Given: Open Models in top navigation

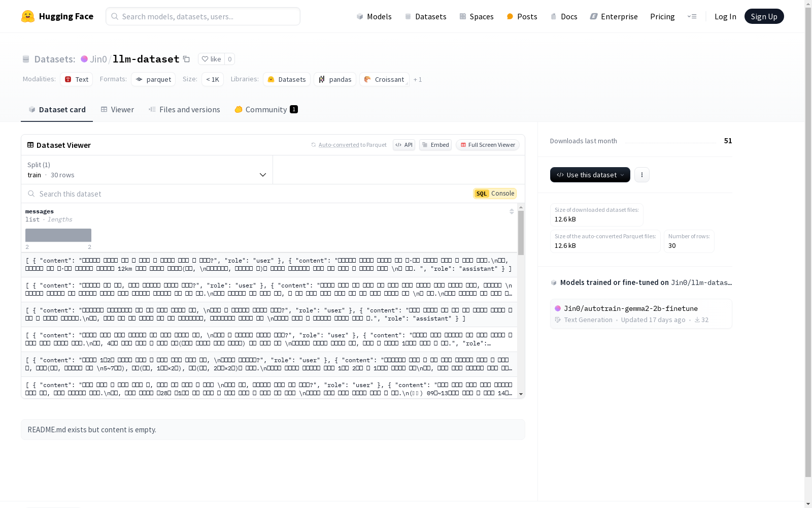Looking at the screenshot, I should pos(374,16).
